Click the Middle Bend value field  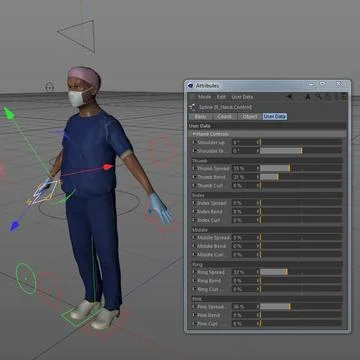pos(246,246)
